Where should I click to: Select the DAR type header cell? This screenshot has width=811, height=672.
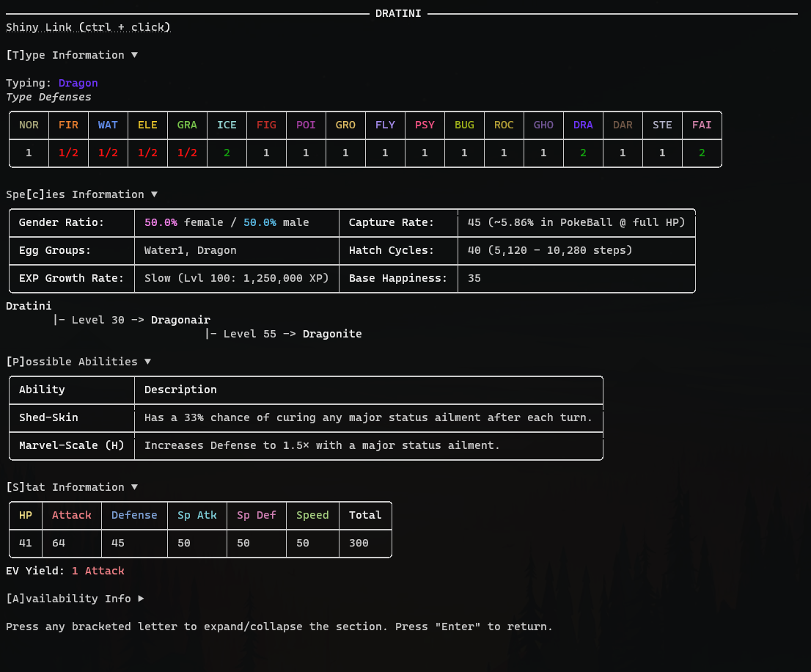tap(623, 125)
